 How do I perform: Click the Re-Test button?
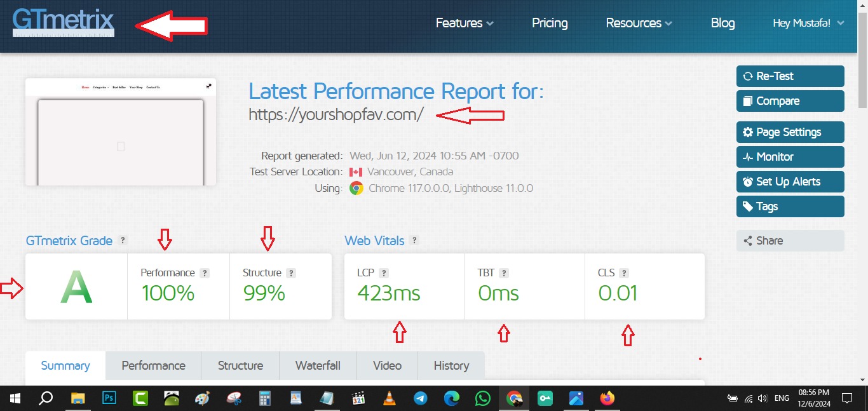(x=790, y=76)
